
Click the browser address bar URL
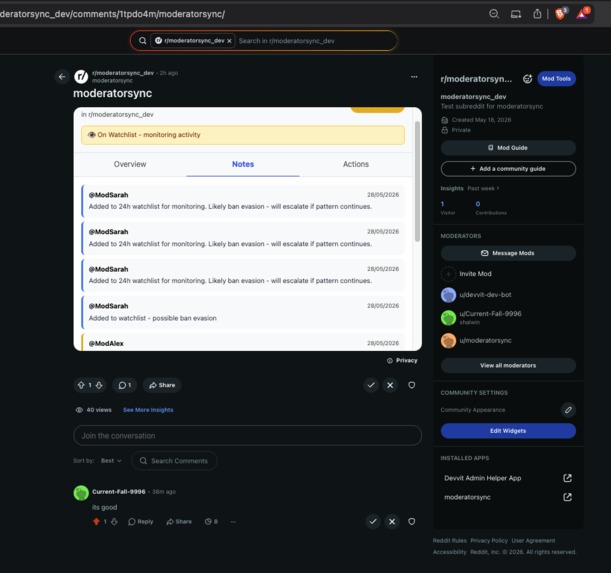coord(113,14)
